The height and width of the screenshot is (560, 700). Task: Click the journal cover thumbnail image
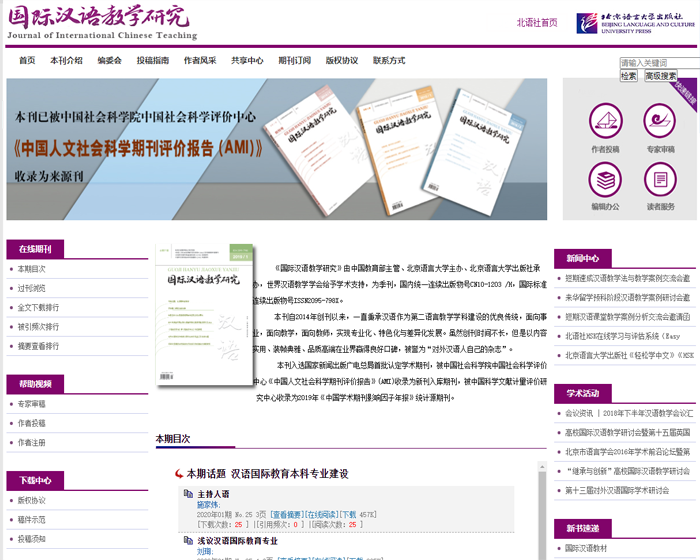[x=204, y=314]
